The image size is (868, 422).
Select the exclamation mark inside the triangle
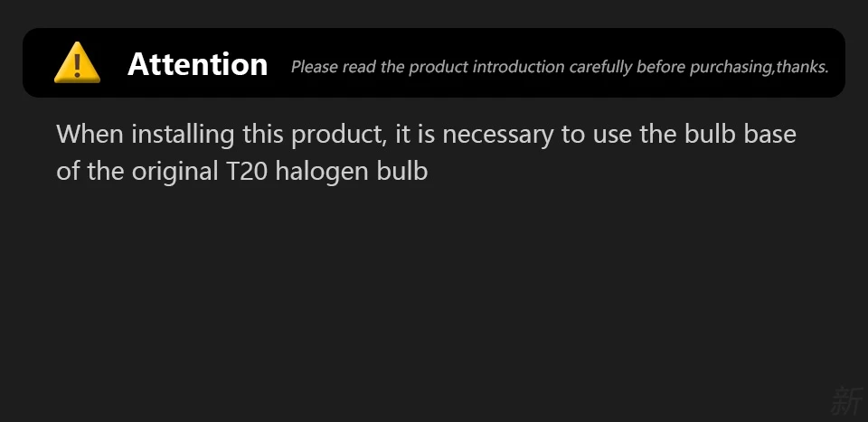pos(77,65)
